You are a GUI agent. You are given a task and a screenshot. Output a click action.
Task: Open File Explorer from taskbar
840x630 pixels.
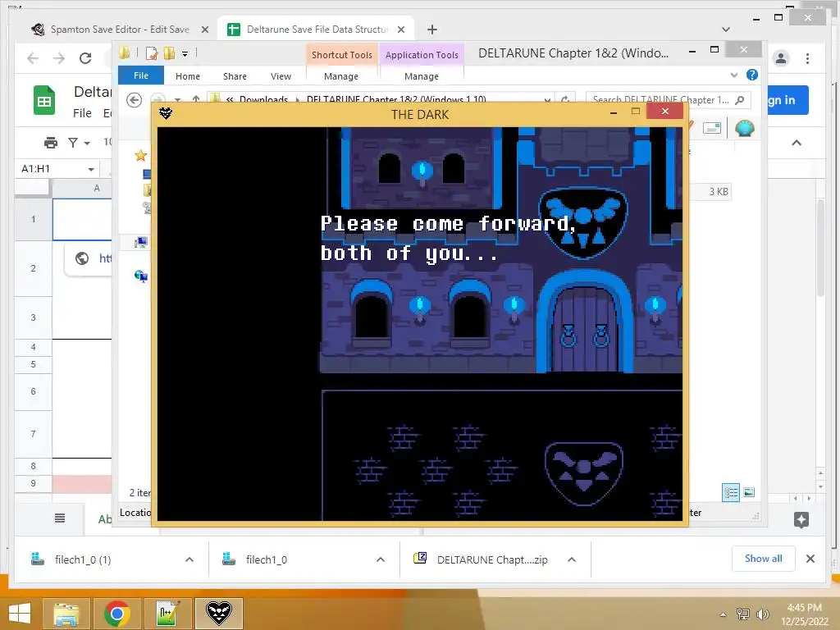66,614
